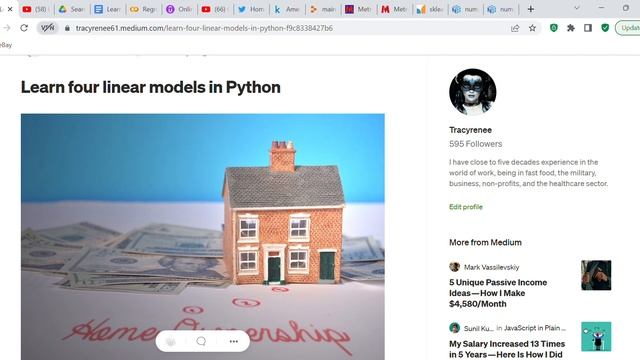Click the Update browser button
This screenshot has width=640, height=360.
click(x=629, y=28)
